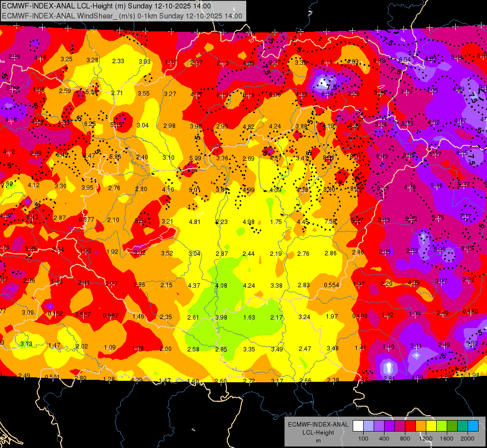Click the value 4.81 on the map
487x448 pixels.
click(195, 222)
